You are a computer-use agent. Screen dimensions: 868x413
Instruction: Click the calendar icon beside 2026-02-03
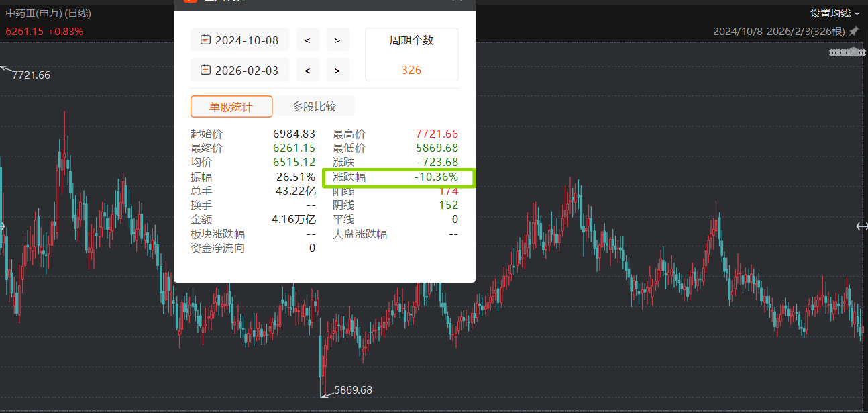pyautogui.click(x=205, y=70)
